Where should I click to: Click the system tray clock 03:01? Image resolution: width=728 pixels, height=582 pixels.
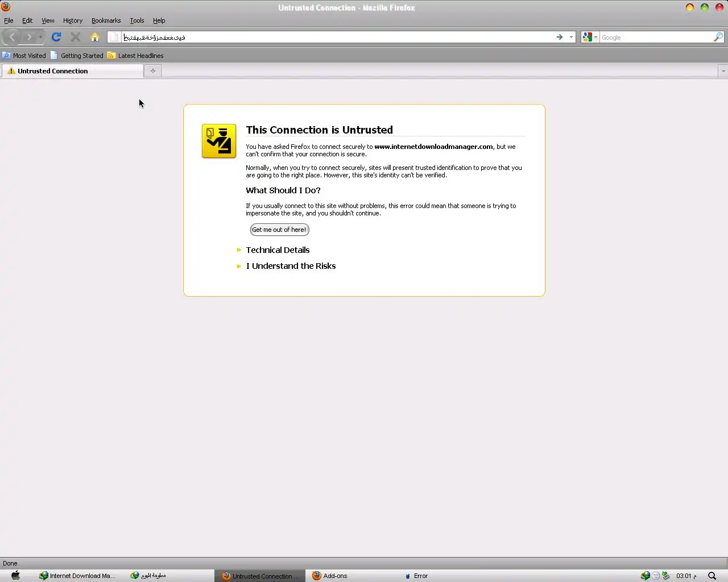(686, 576)
